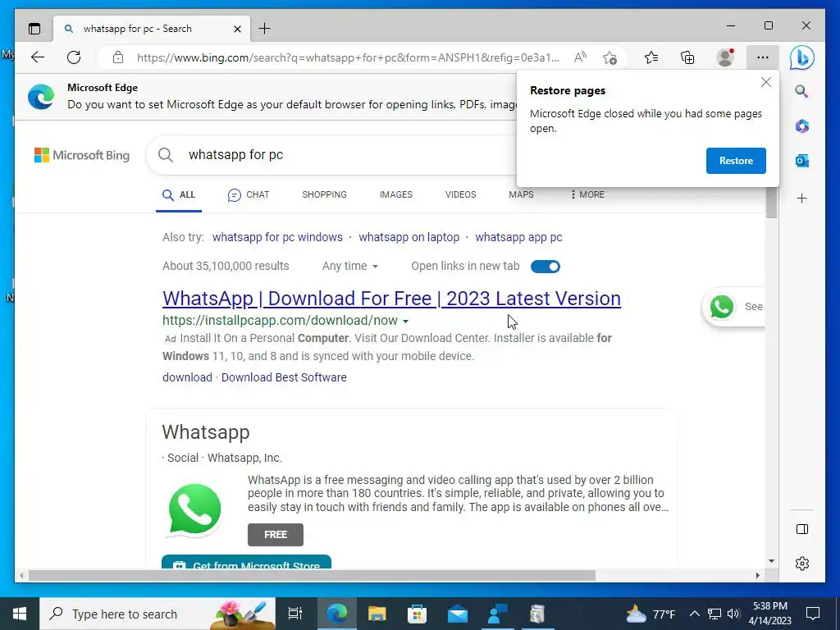Open Settings and more ellipsis menu

pos(763,57)
